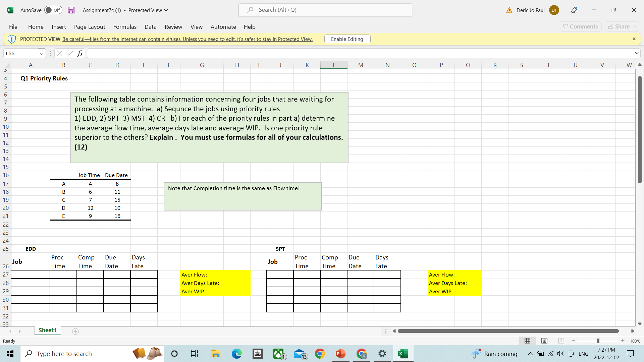Expand the document title dropdown next to Protected View
The height and width of the screenshot is (362, 644).
tap(166, 10)
